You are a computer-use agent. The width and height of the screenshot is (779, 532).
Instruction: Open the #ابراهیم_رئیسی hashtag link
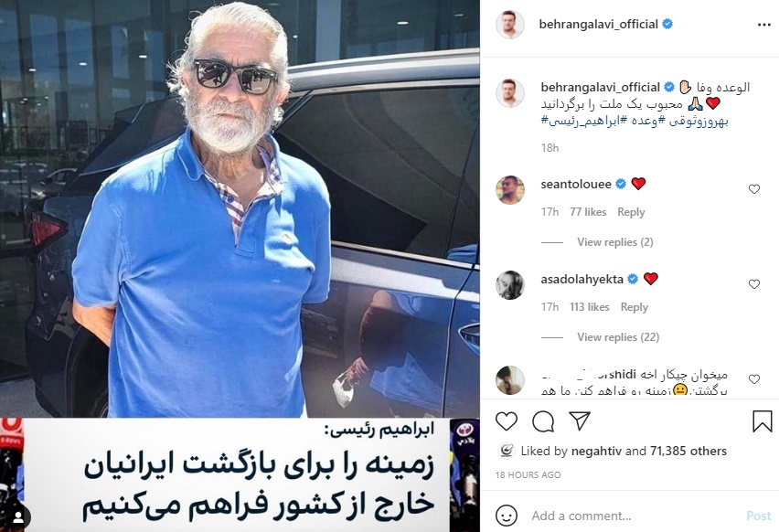pyautogui.click(x=582, y=121)
